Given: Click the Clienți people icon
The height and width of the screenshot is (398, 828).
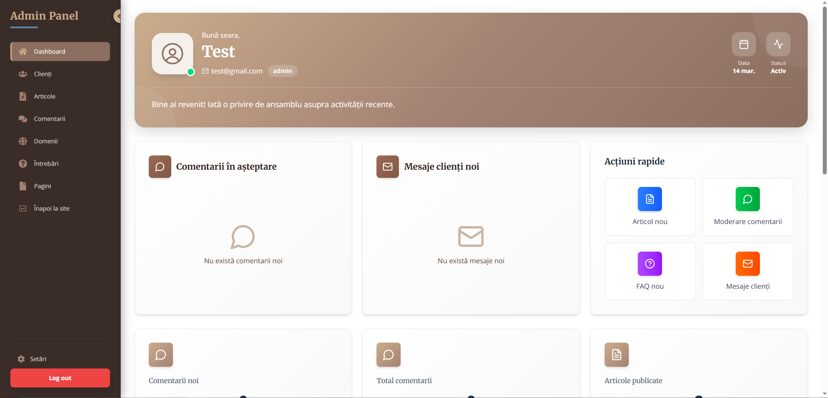Looking at the screenshot, I should pyautogui.click(x=23, y=74).
